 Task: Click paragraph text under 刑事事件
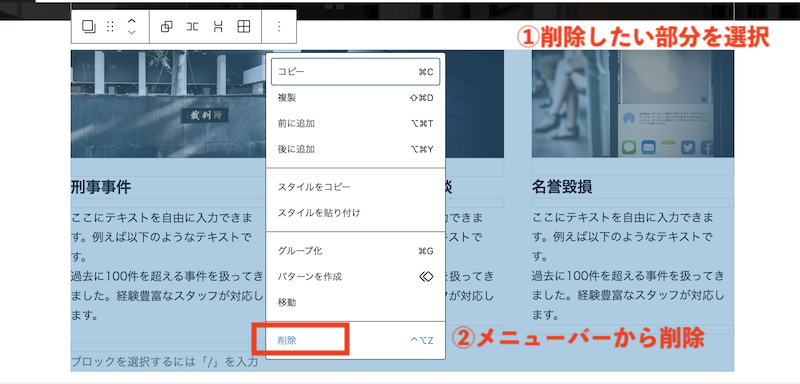coord(168,267)
